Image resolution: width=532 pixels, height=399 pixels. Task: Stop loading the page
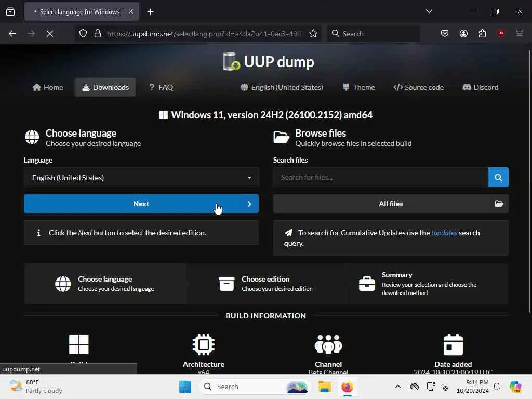coord(50,34)
